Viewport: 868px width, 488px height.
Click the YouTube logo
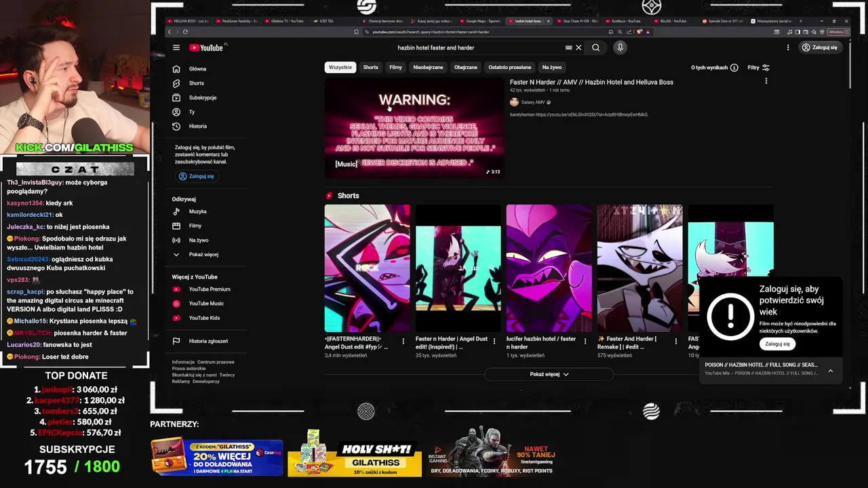point(208,47)
